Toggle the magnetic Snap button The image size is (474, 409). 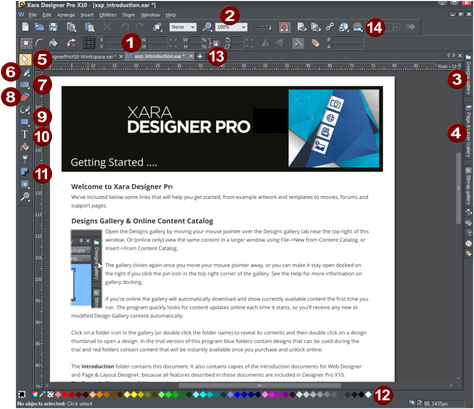point(284,27)
